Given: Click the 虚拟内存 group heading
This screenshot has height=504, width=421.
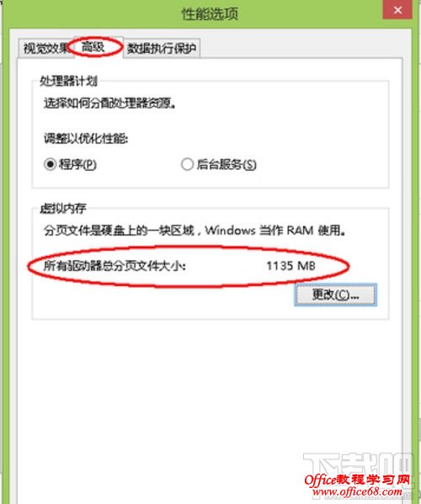Looking at the screenshot, I should tap(63, 209).
